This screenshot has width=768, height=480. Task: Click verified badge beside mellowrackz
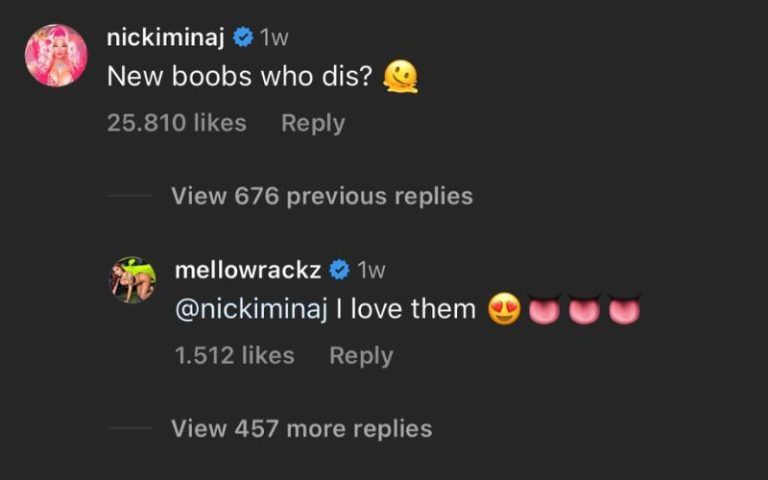(x=339, y=270)
